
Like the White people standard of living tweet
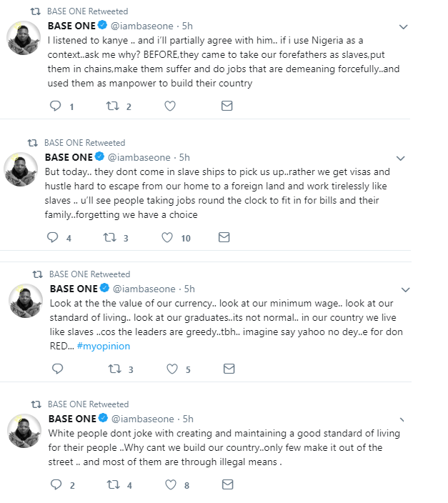(171, 484)
